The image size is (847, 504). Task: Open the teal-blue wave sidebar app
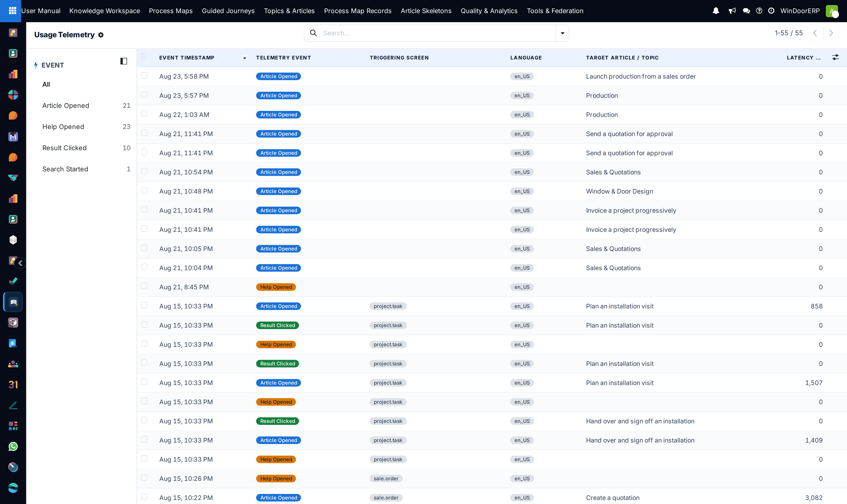click(x=13, y=488)
